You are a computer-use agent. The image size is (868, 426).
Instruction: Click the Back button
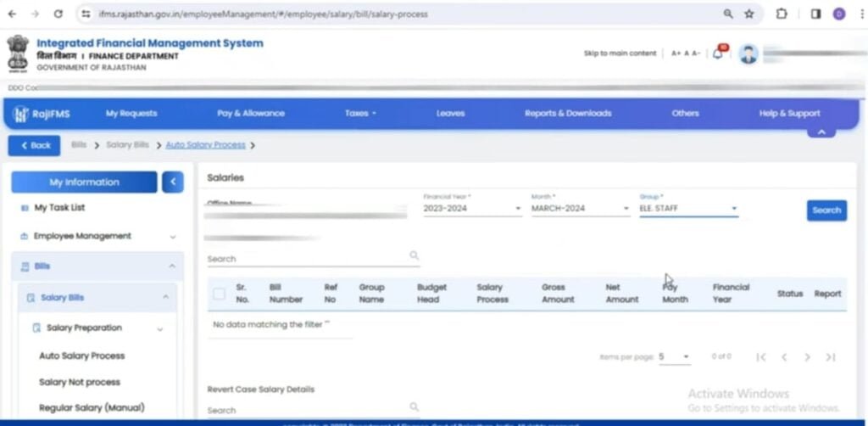click(34, 145)
